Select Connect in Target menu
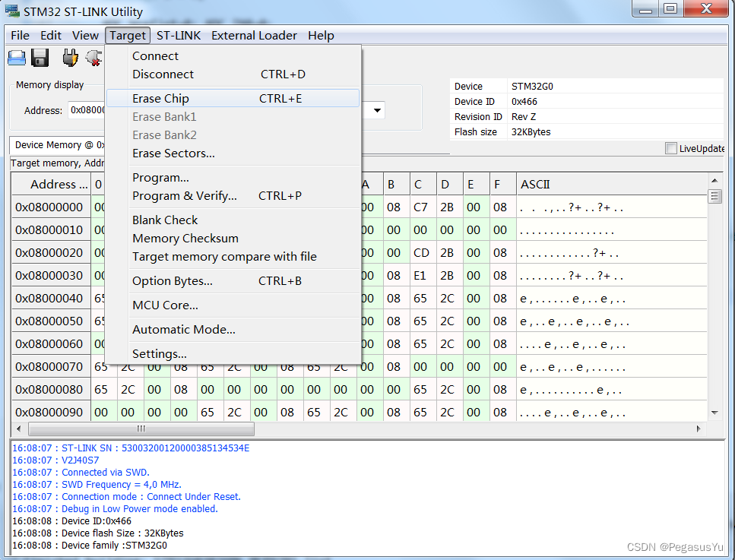This screenshot has width=735, height=560. 233,55
